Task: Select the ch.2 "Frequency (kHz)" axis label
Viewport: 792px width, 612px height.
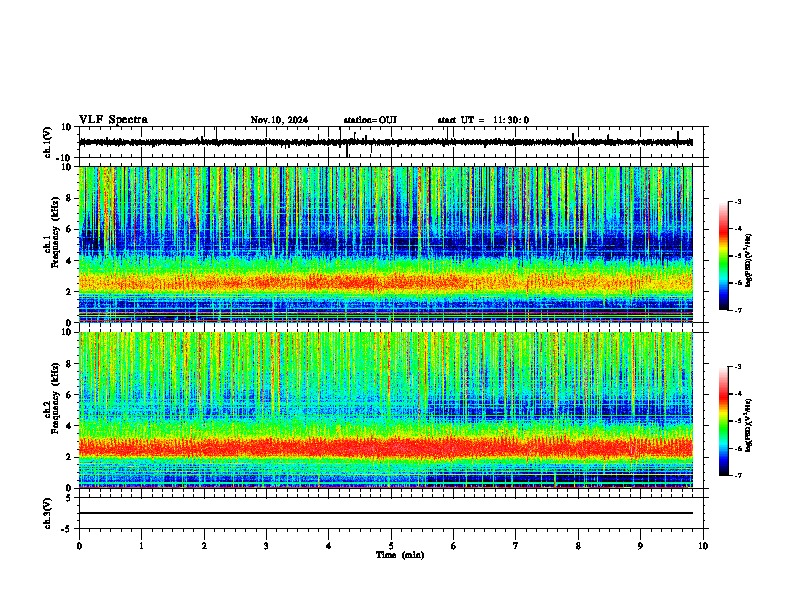Action: click(55, 398)
